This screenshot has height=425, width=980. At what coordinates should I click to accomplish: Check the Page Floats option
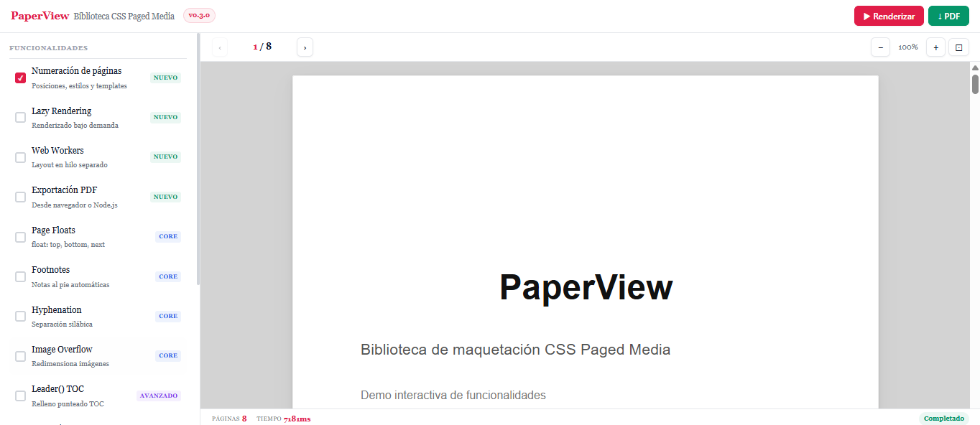click(x=20, y=237)
